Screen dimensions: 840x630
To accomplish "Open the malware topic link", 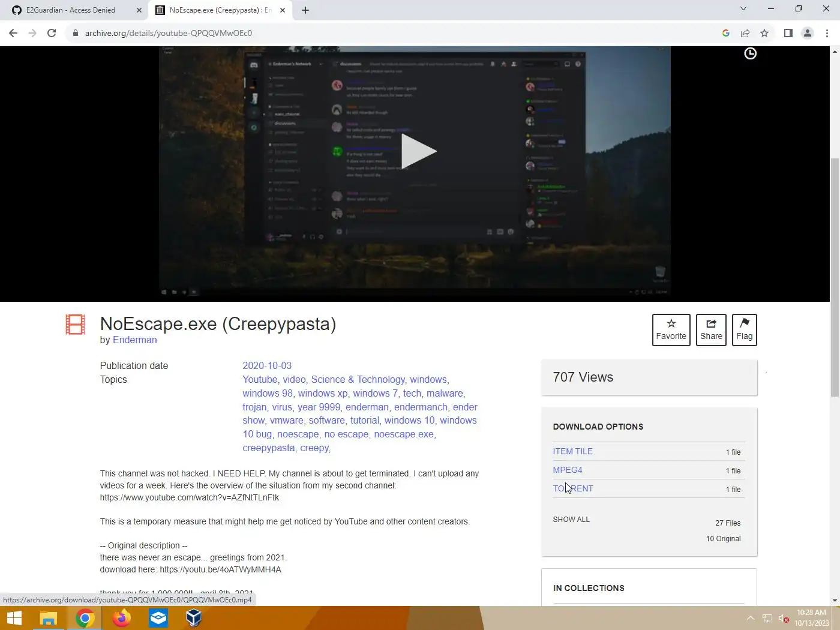I will (x=445, y=393).
